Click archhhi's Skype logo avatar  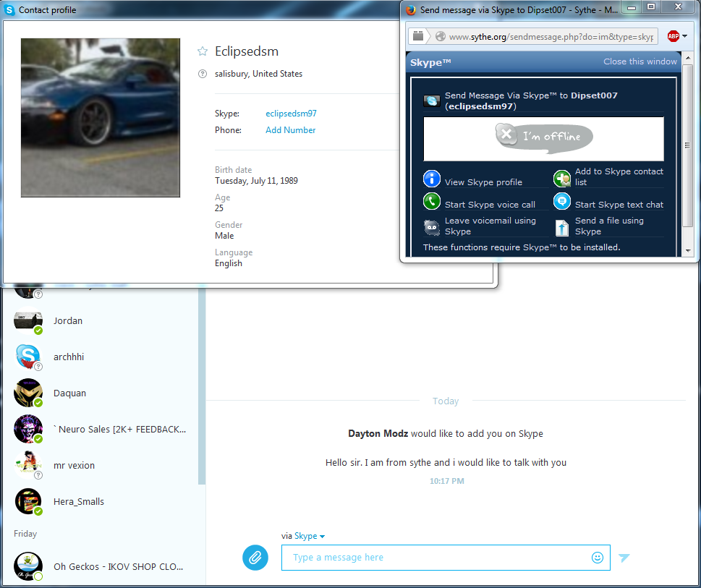point(28,357)
